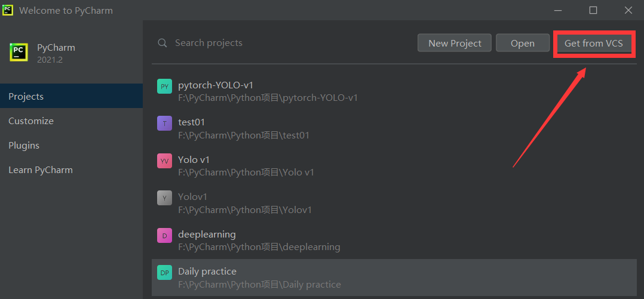
Task: Click the green DP icon for Daily practice
Action: click(x=164, y=273)
